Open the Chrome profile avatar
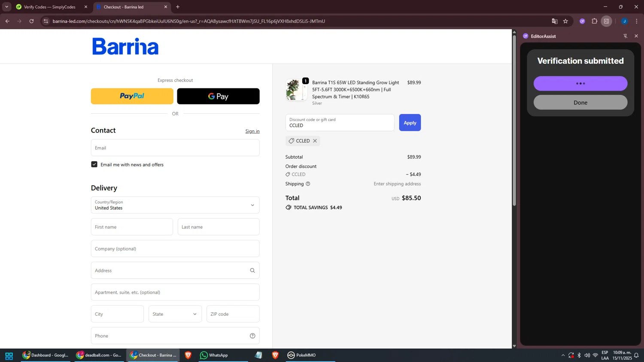Viewport: 644px width, 362px height. pyautogui.click(x=625, y=21)
